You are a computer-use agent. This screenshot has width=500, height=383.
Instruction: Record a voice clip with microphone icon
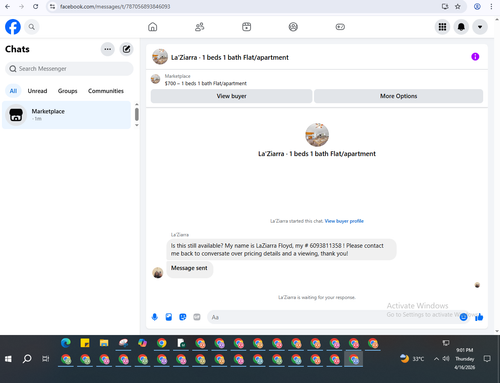point(154,317)
